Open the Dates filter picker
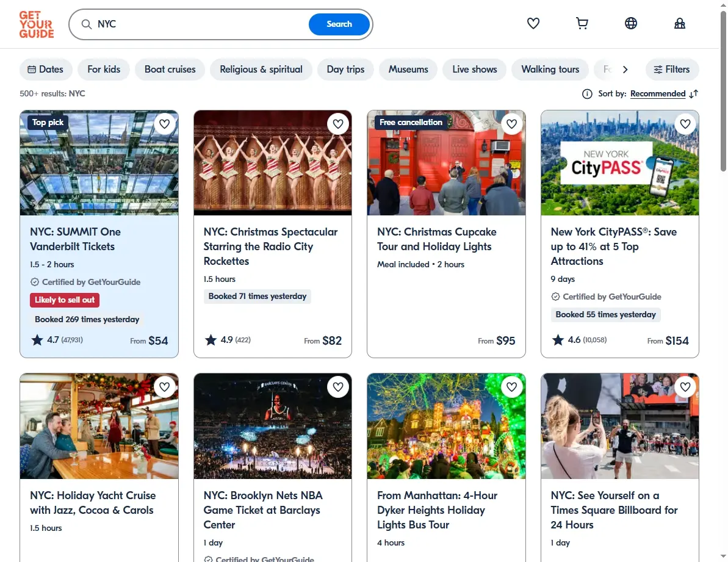 coord(46,69)
